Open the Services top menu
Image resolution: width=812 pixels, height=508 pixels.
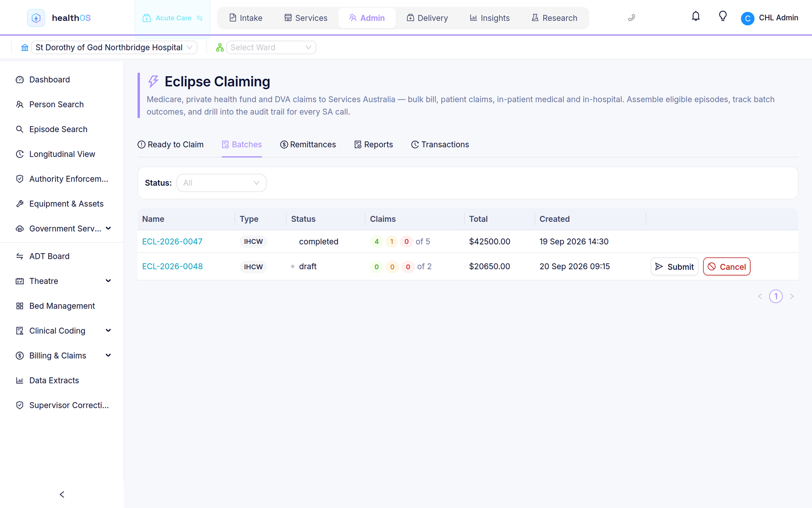pyautogui.click(x=306, y=18)
